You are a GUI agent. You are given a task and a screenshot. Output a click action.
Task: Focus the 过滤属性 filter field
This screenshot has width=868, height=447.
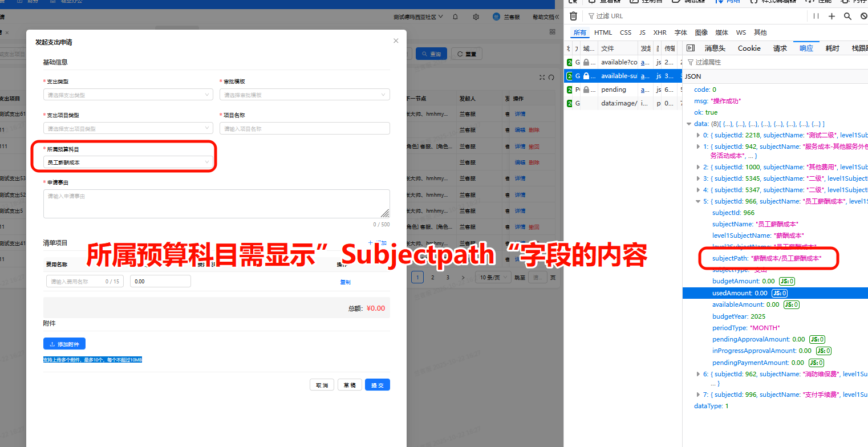pyautogui.click(x=776, y=62)
